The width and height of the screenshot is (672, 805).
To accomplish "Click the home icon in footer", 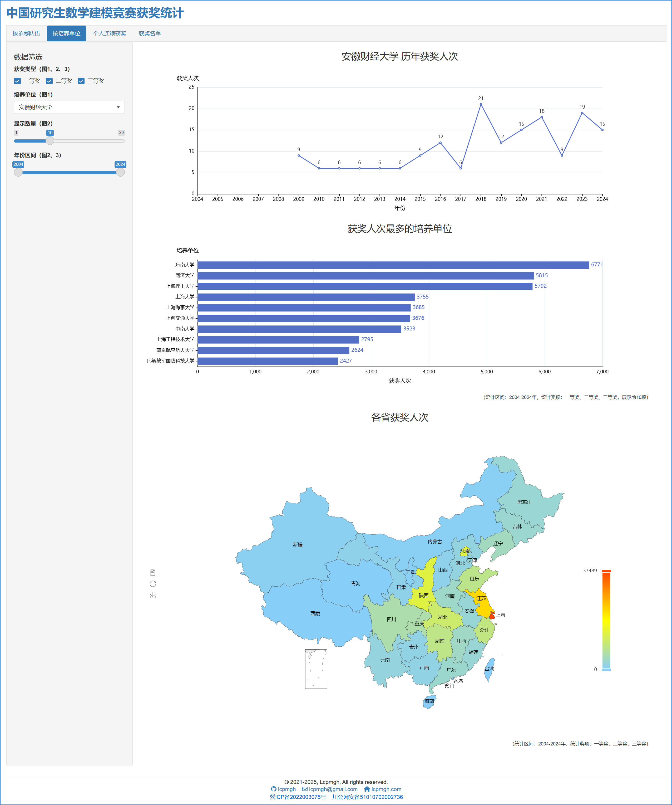I will 367,789.
